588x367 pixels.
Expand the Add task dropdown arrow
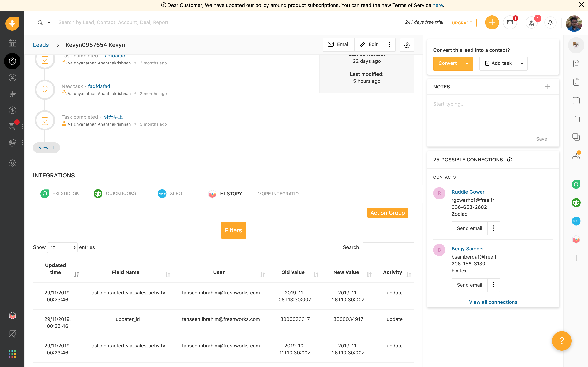point(522,63)
